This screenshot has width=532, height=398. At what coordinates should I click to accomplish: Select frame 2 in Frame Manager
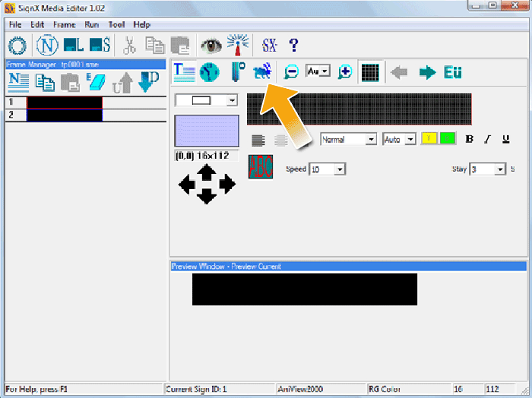tap(85, 115)
